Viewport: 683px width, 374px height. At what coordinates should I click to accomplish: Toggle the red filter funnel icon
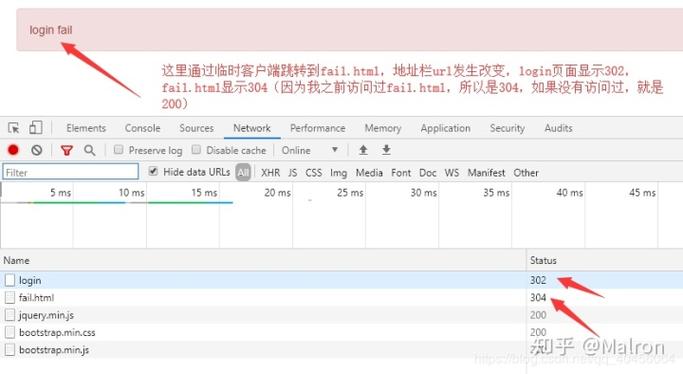pyautogui.click(x=67, y=151)
